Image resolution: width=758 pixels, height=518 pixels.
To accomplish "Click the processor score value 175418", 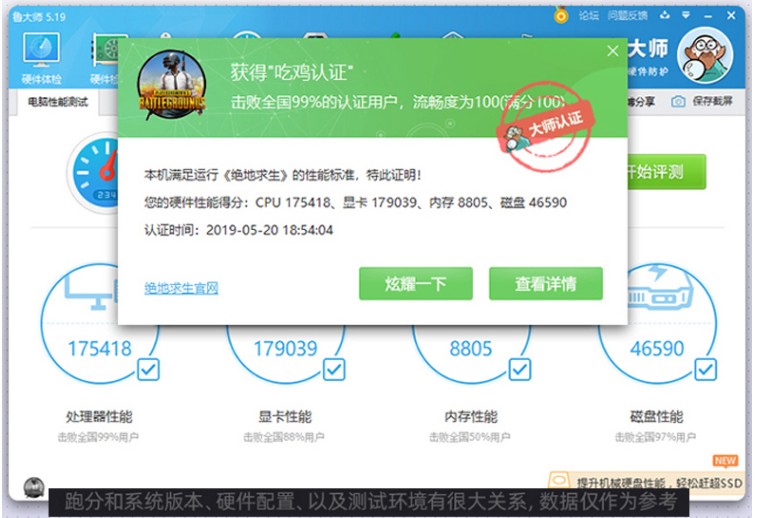I will (x=100, y=348).
